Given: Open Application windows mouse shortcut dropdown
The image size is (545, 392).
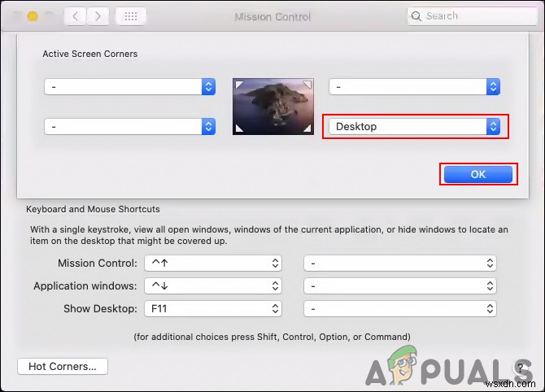Looking at the screenshot, I should 400,286.
